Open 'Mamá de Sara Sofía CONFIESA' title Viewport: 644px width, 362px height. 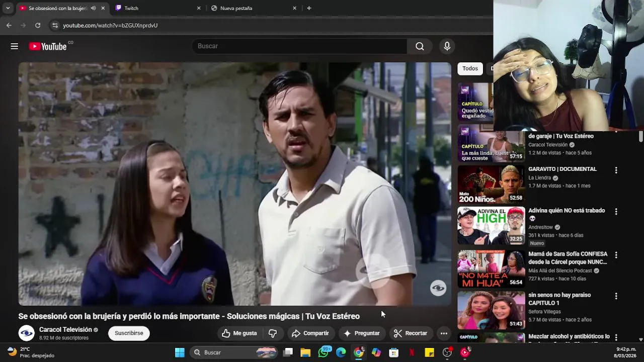[x=568, y=258]
